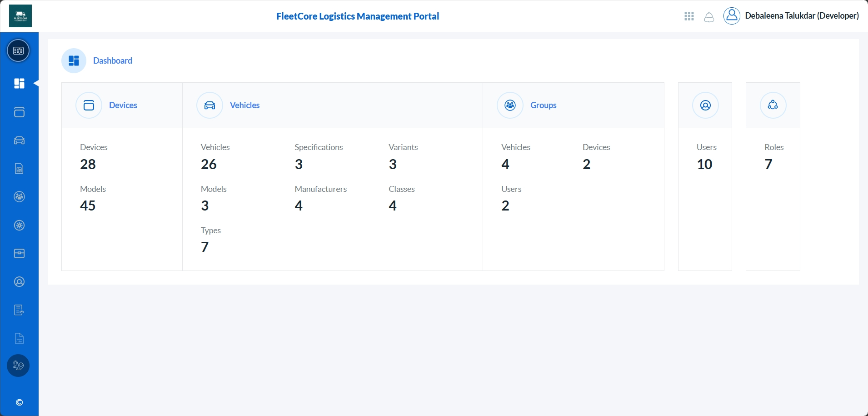Open the device unit icon in sidebar
868x416 pixels.
pos(19,253)
